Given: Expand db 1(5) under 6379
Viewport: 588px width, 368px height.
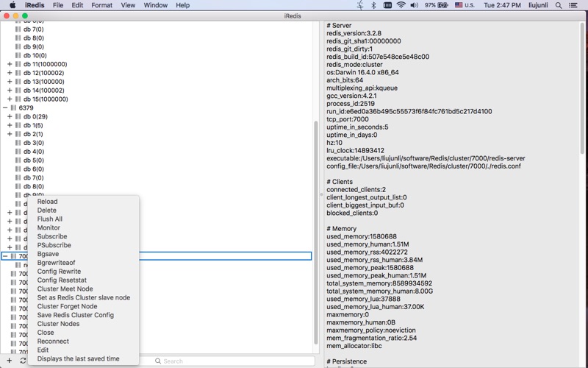Looking at the screenshot, I should pyautogui.click(x=10, y=125).
